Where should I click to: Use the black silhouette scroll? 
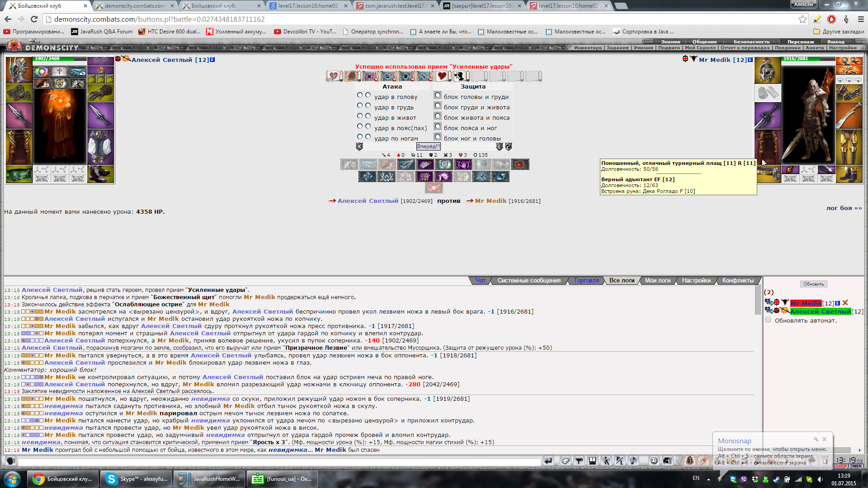pyautogui.click(x=460, y=76)
